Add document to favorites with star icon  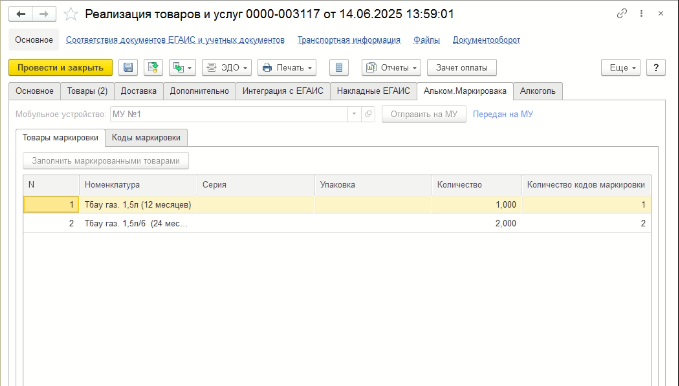click(71, 14)
